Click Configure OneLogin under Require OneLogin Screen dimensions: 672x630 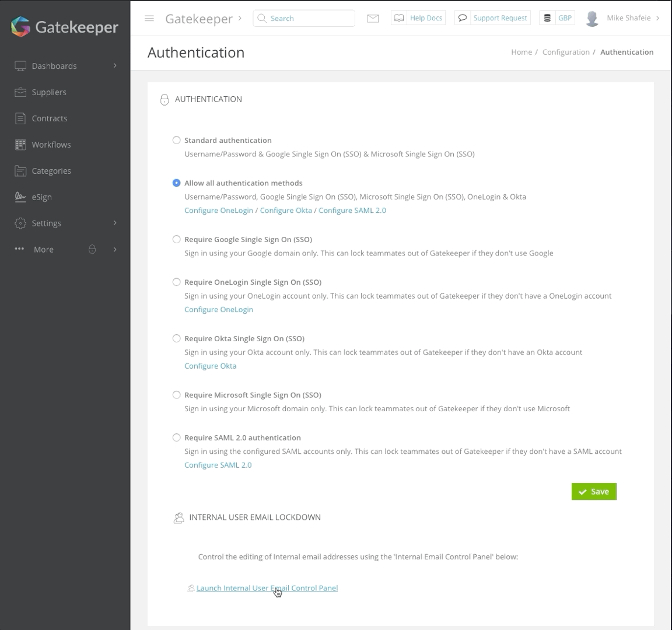219,309
